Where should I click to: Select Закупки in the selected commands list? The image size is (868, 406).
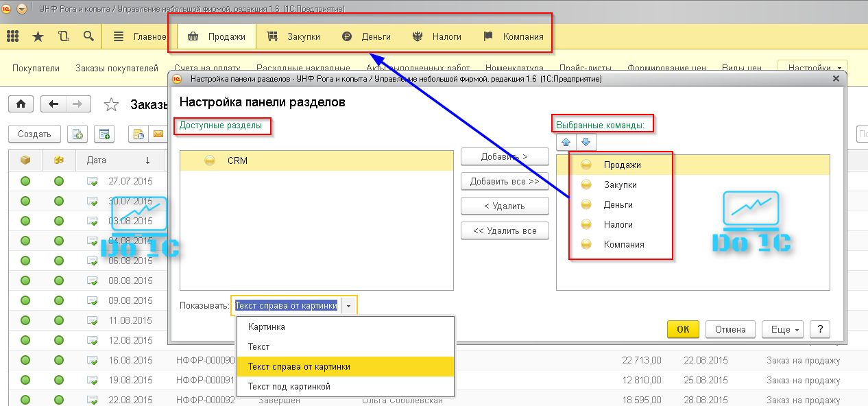[x=620, y=184]
